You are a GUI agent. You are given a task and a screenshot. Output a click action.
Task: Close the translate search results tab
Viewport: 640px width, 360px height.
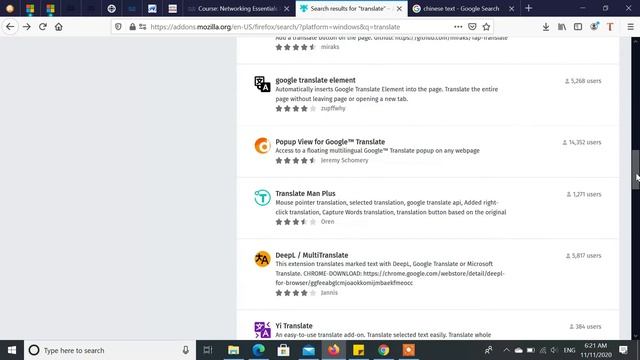(399, 9)
